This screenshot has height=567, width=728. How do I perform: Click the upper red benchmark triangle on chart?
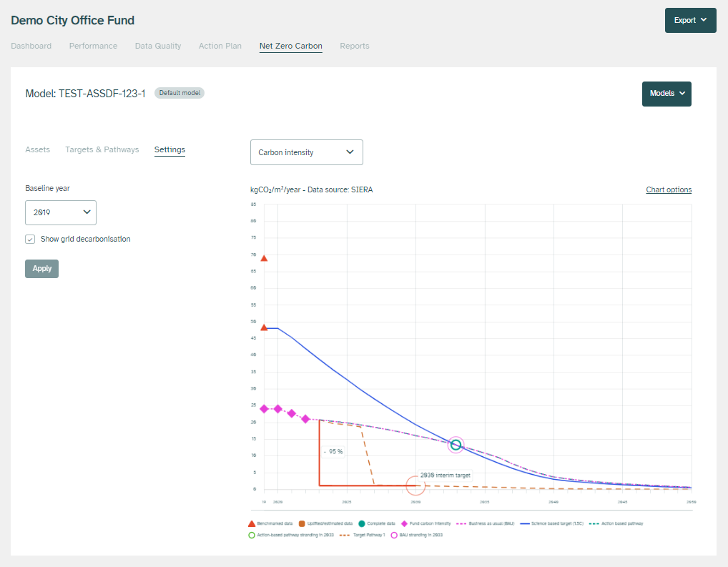pos(264,258)
